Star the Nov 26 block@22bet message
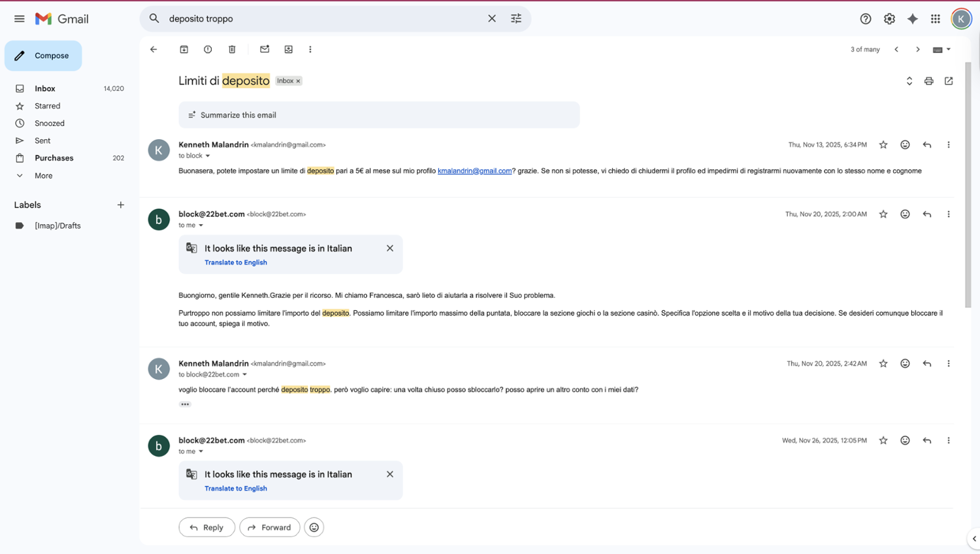The width and height of the screenshot is (980, 554). click(883, 441)
